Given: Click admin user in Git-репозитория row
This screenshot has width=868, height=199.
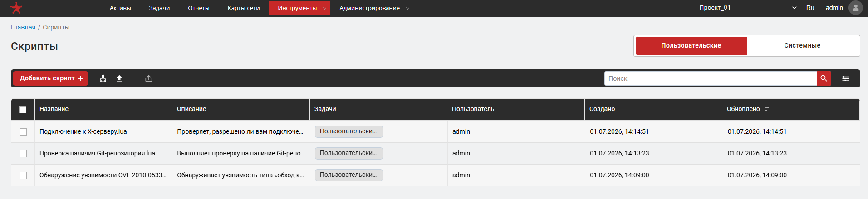Looking at the screenshot, I should tap(461, 153).
